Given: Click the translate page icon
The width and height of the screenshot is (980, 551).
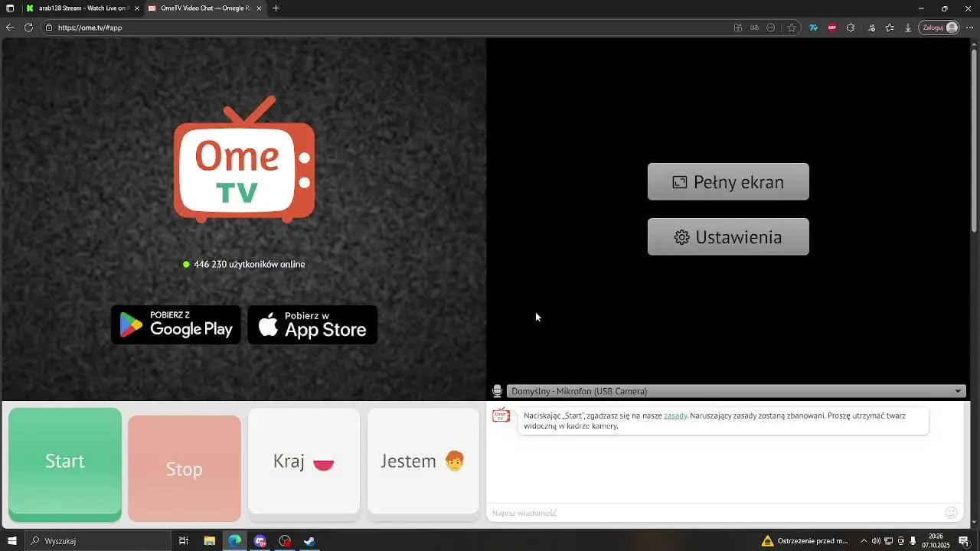Looking at the screenshot, I should [754, 28].
